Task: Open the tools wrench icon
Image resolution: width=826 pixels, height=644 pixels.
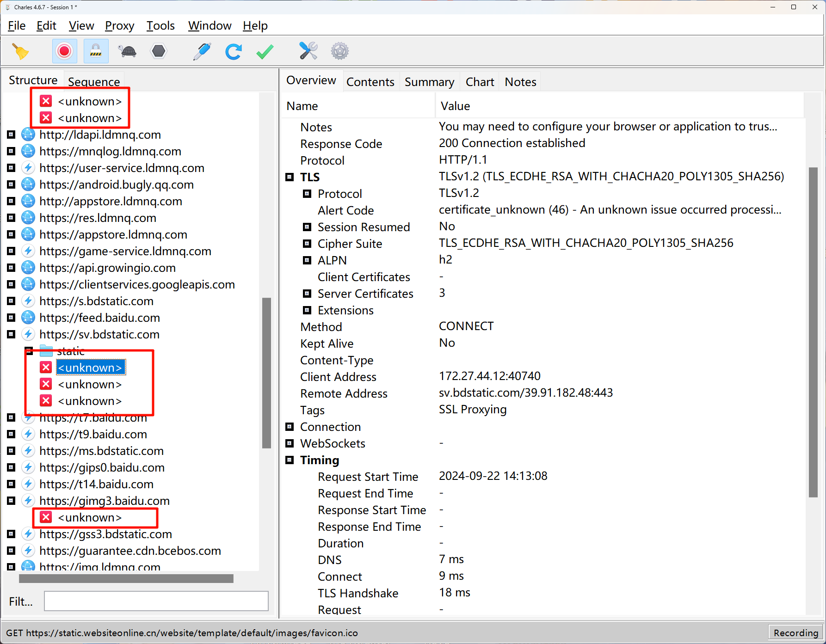Action: 308,51
